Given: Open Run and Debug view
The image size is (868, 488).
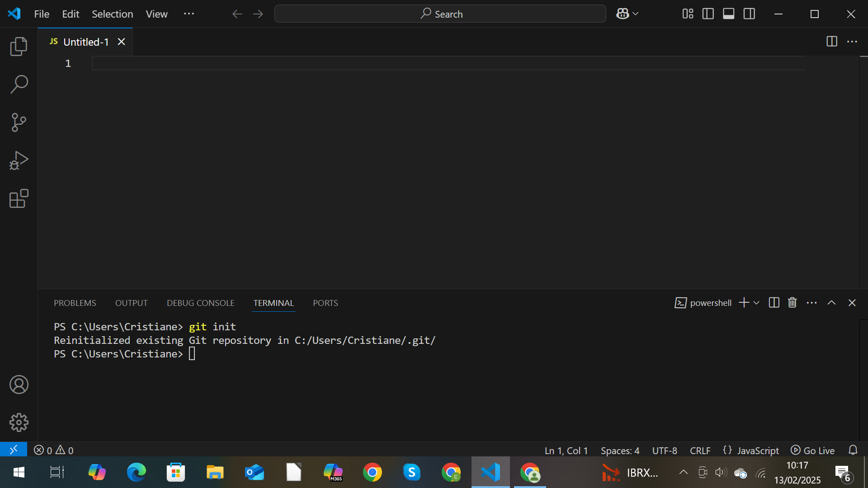Looking at the screenshot, I should tap(19, 160).
